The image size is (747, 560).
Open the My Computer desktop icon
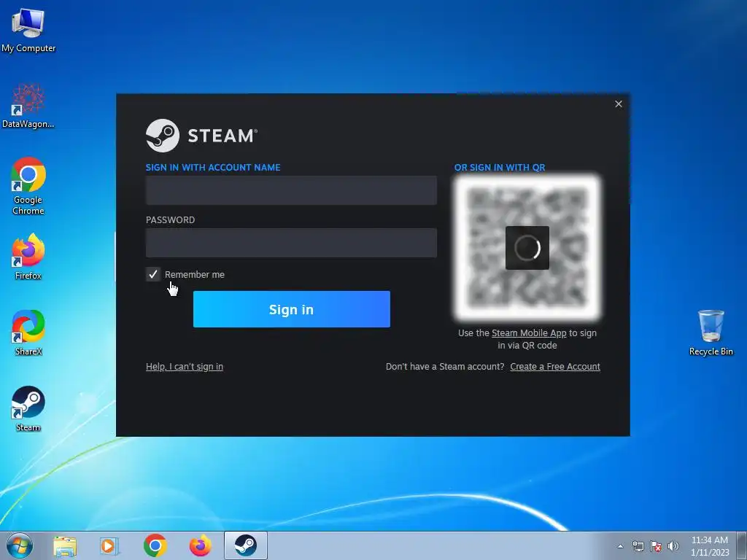pos(28,29)
